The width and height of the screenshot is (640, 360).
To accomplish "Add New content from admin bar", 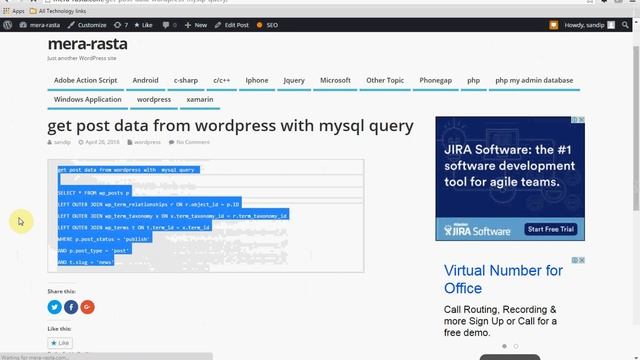I will (x=196, y=25).
